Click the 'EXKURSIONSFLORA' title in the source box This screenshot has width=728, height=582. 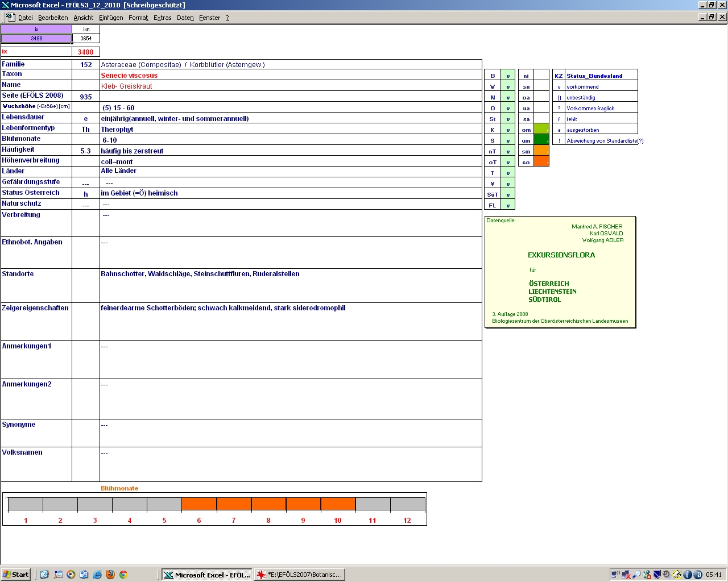coord(561,255)
